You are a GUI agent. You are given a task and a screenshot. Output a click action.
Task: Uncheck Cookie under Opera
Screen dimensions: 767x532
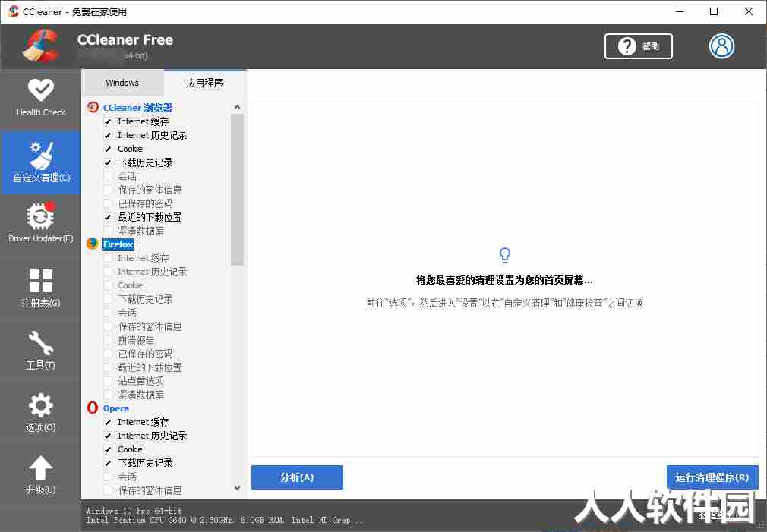pos(108,449)
